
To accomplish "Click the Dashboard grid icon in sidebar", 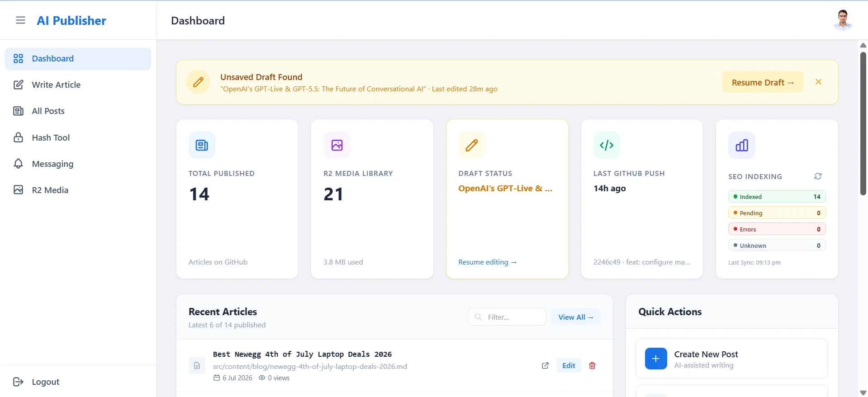I will tap(18, 59).
